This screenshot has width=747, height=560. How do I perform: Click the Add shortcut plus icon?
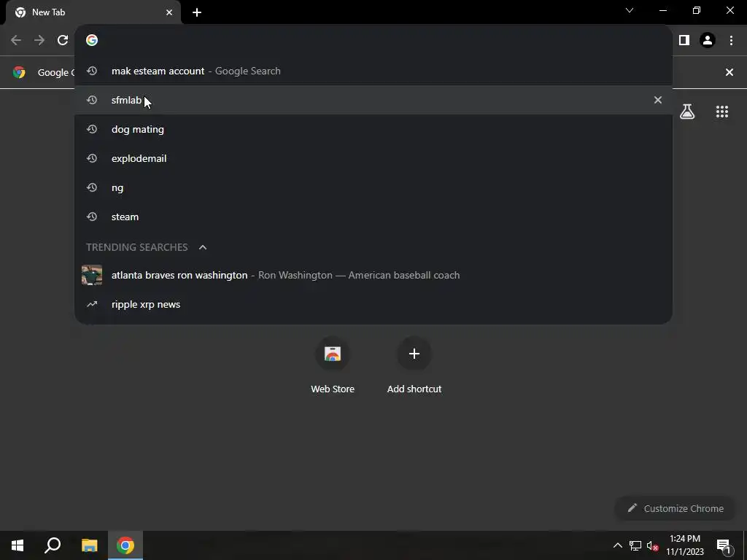click(414, 354)
